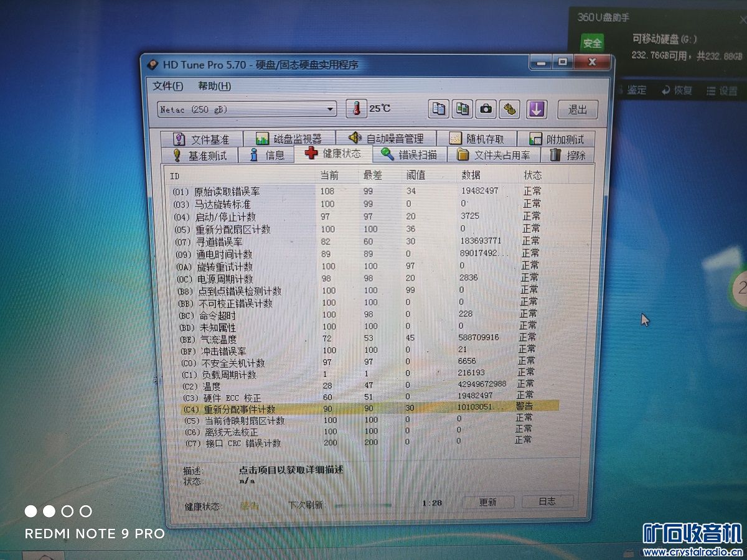Click the ID column header
The image size is (747, 560).
pos(174,176)
